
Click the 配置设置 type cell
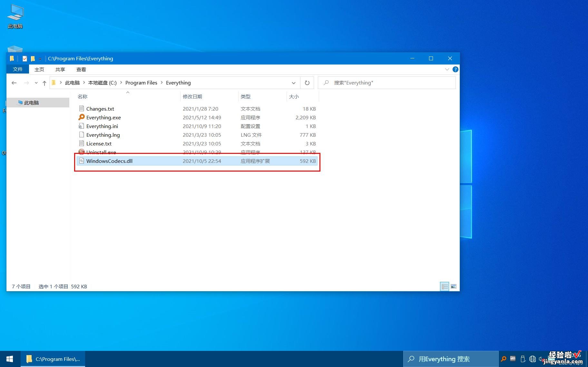point(250,126)
